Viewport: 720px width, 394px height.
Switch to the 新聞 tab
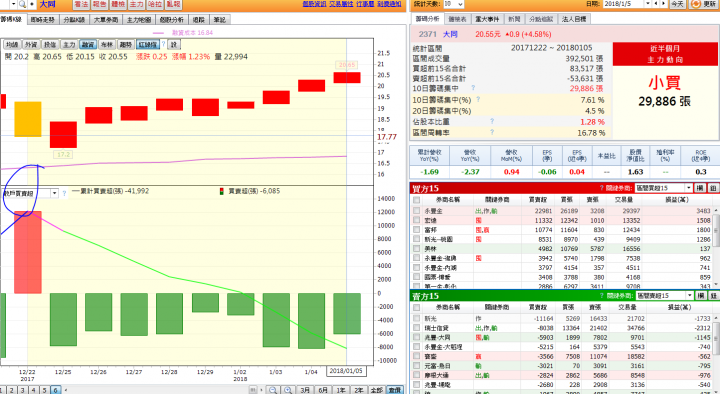[514, 19]
